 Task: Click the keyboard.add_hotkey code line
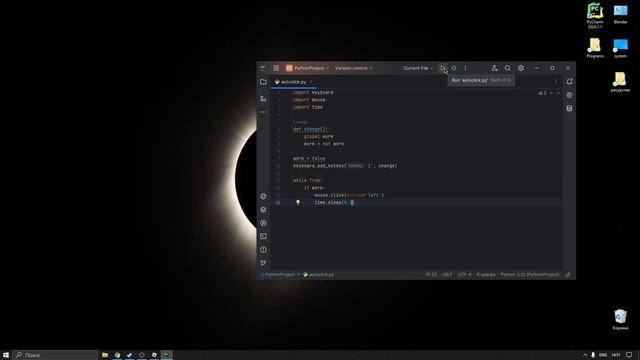[345, 166]
